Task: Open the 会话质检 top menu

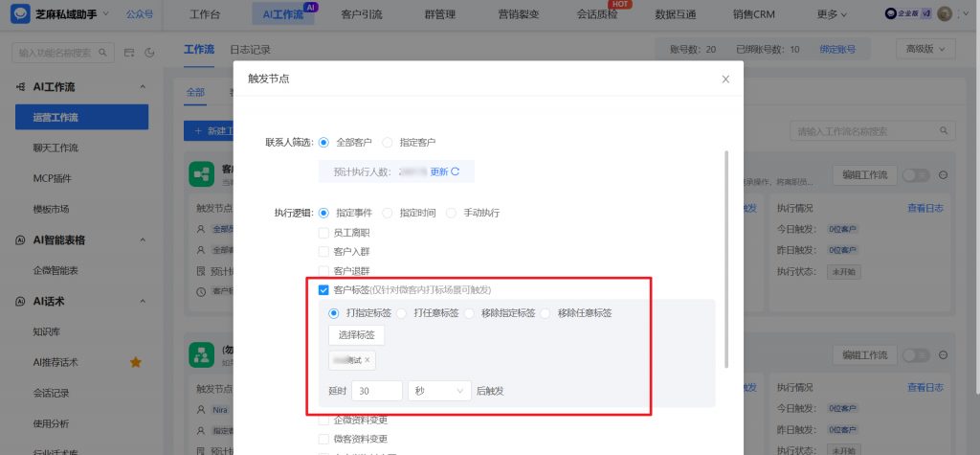Action: tap(597, 13)
